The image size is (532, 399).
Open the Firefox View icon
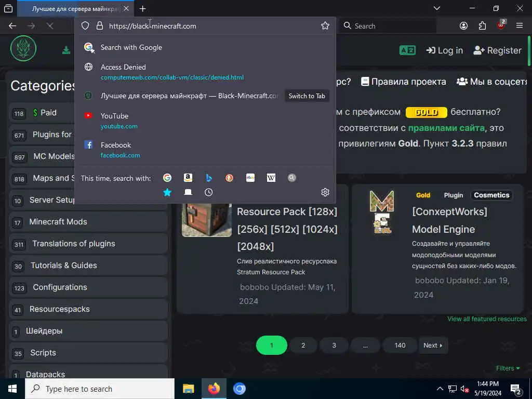coord(8,8)
